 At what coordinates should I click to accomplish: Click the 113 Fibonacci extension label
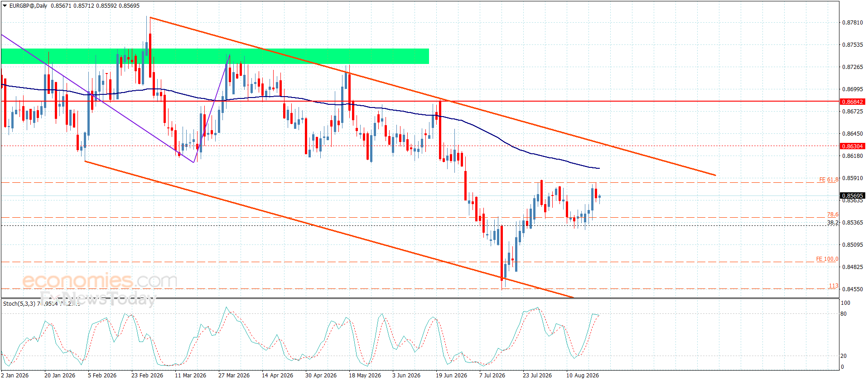point(834,286)
